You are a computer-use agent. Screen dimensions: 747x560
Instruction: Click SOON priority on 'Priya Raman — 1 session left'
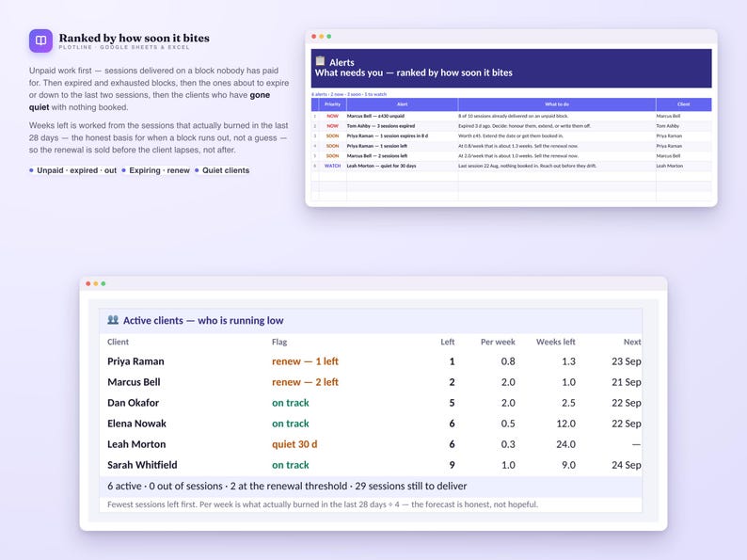pyautogui.click(x=332, y=146)
